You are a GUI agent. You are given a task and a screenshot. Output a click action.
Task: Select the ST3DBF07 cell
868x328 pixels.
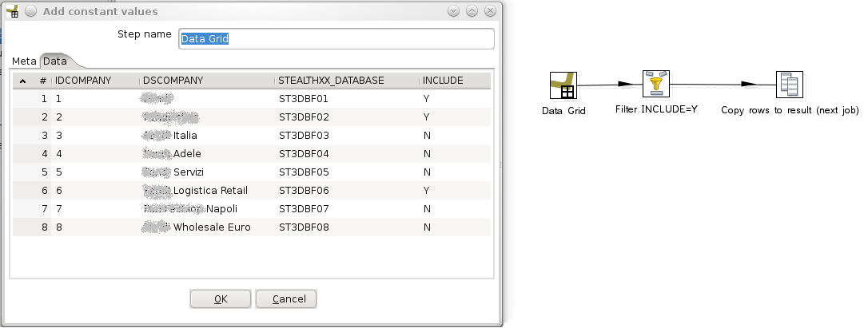point(304,209)
